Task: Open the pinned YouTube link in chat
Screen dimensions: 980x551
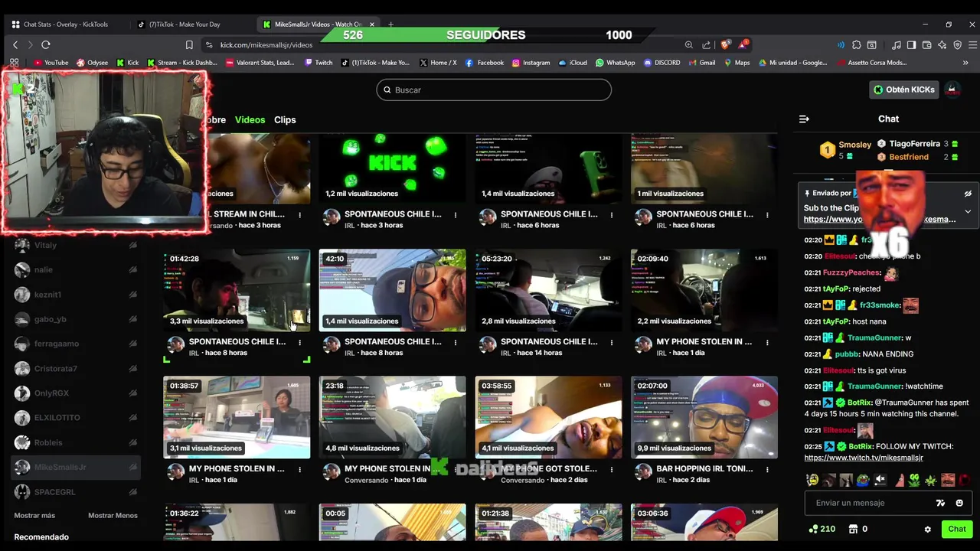Action: click(880, 219)
